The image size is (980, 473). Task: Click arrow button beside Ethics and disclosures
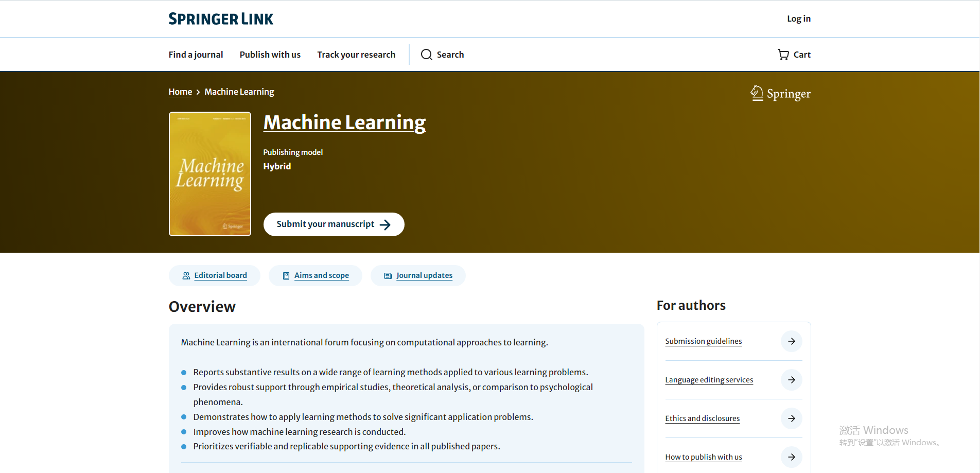point(792,418)
